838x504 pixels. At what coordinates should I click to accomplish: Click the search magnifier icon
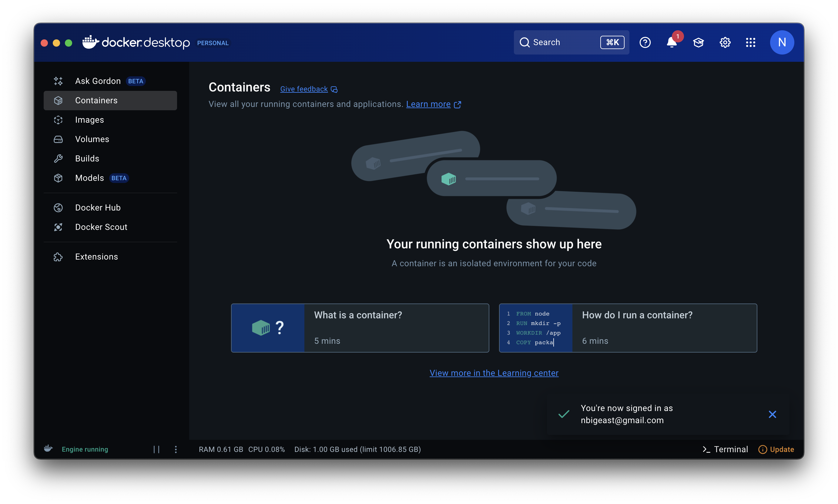[524, 42]
